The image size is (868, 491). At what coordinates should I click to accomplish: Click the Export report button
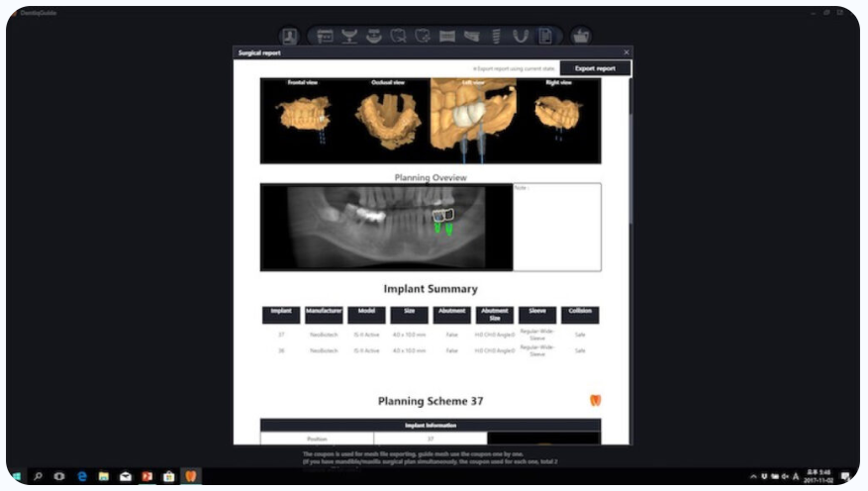[595, 68]
